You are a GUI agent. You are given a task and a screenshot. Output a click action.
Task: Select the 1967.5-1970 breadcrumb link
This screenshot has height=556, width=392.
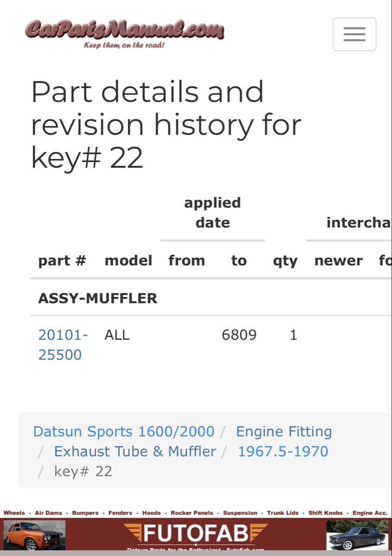pyautogui.click(x=283, y=451)
